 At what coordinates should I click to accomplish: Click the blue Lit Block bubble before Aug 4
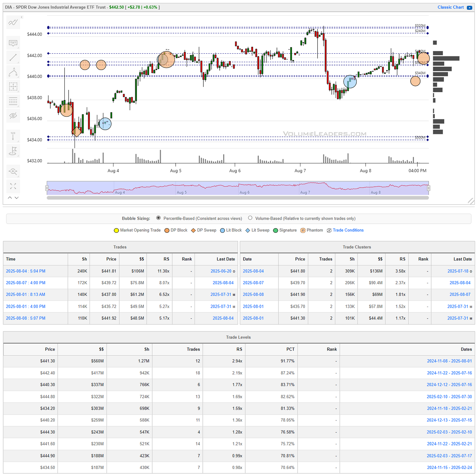tap(105, 124)
